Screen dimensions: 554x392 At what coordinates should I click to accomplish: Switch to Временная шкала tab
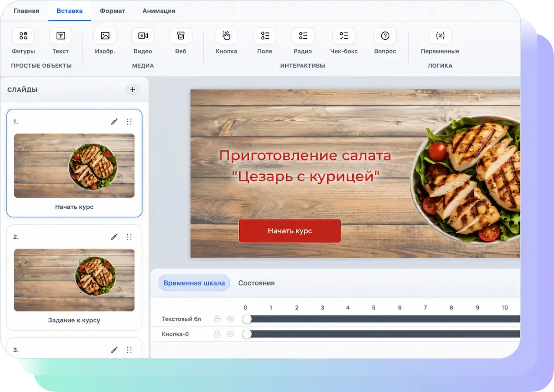point(194,283)
